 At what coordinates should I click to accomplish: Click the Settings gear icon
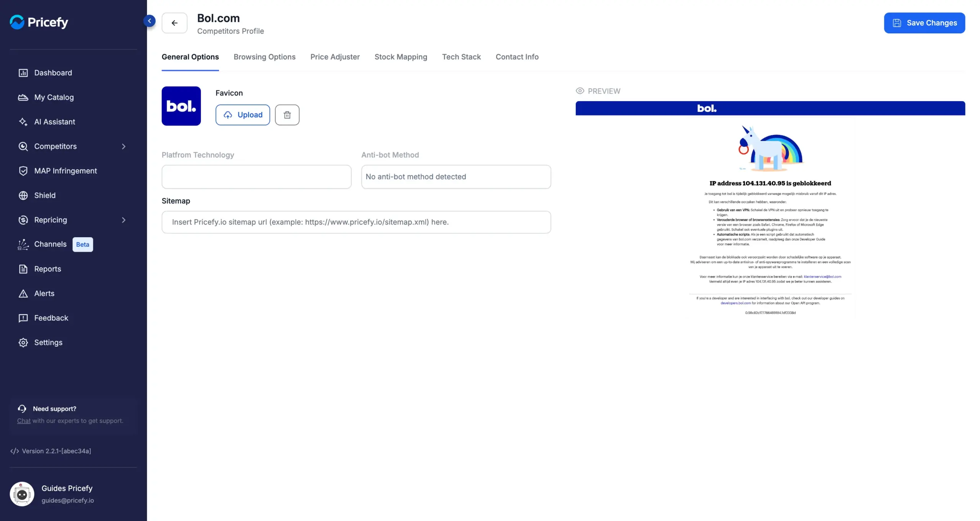click(x=23, y=342)
